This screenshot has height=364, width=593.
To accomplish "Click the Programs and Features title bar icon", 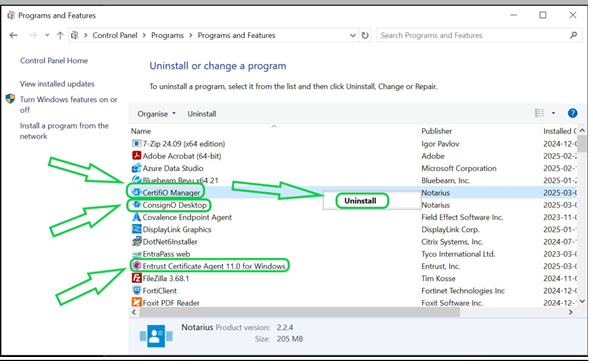I will pos(11,16).
